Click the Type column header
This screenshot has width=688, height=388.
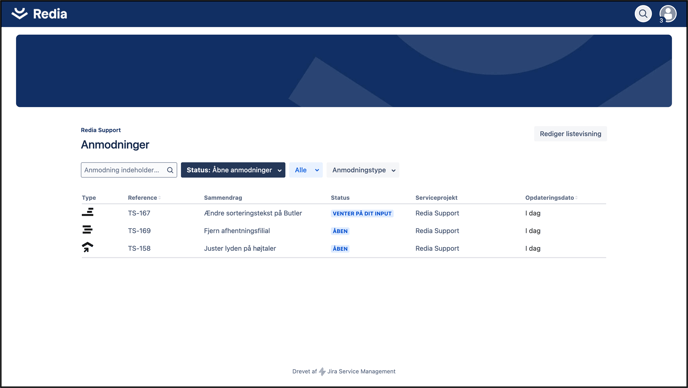pyautogui.click(x=89, y=198)
